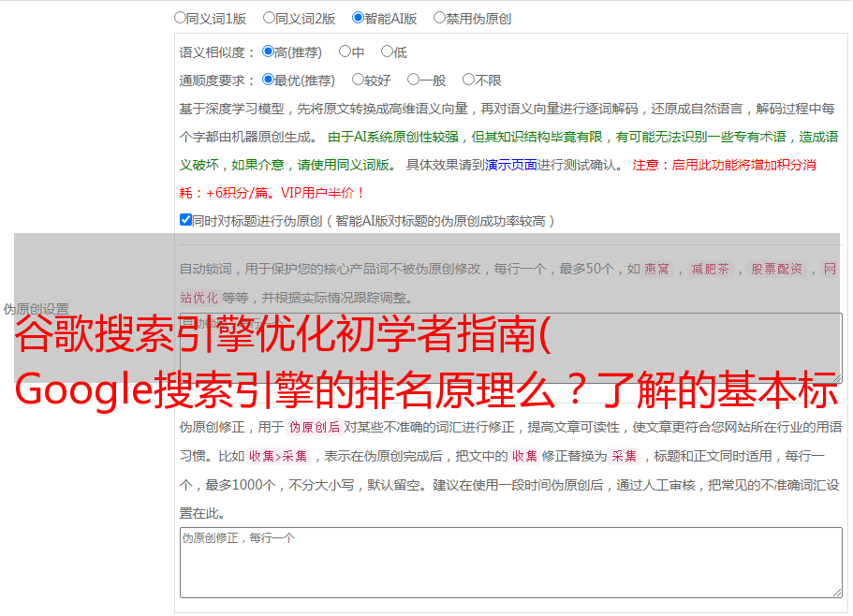Click the 减肥茶 example keyword
The image size is (853, 616).
pos(710,269)
